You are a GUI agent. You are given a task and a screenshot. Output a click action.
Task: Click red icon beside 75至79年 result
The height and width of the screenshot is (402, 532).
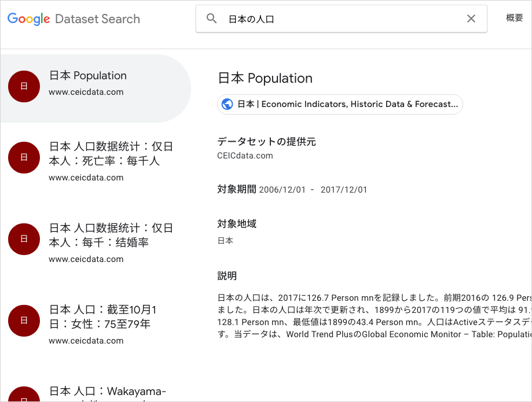tap(24, 320)
